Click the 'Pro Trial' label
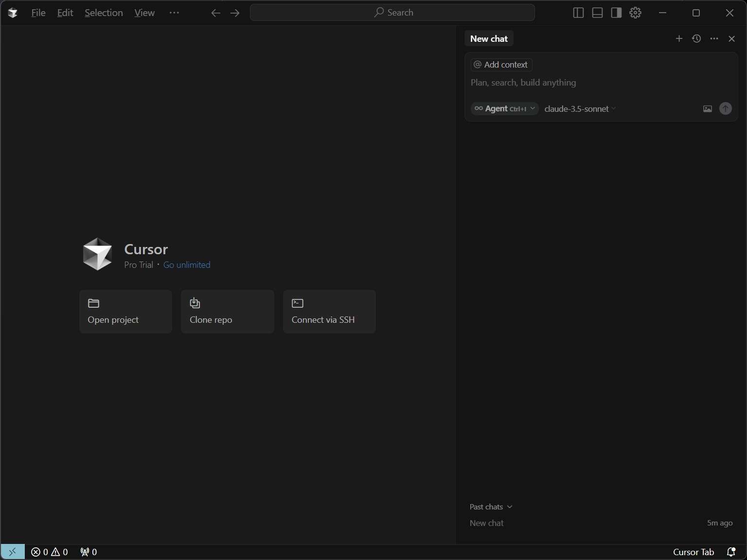The image size is (747, 560). 139,265
